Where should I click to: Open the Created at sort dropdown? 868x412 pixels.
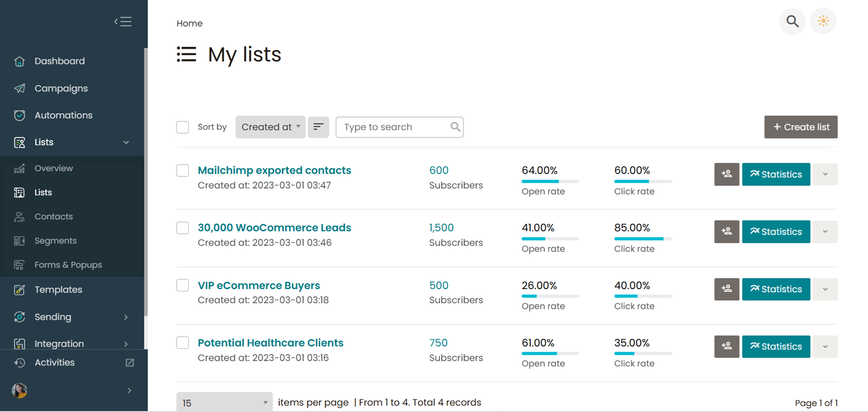pyautogui.click(x=270, y=127)
